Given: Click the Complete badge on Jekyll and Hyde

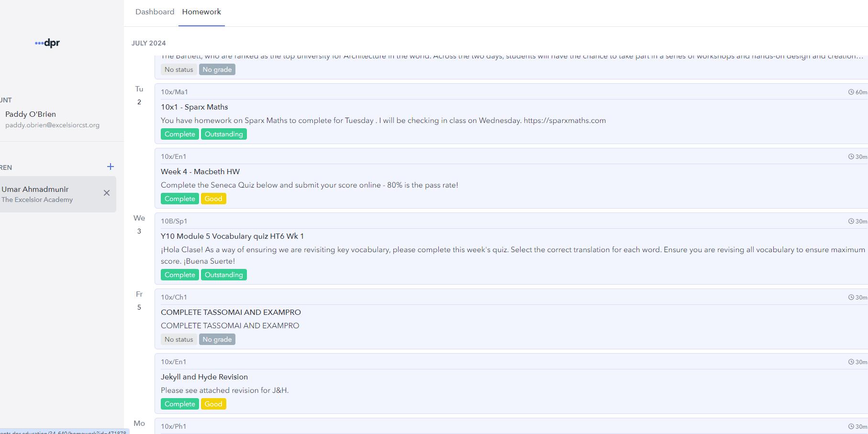Looking at the screenshot, I should pos(180,404).
